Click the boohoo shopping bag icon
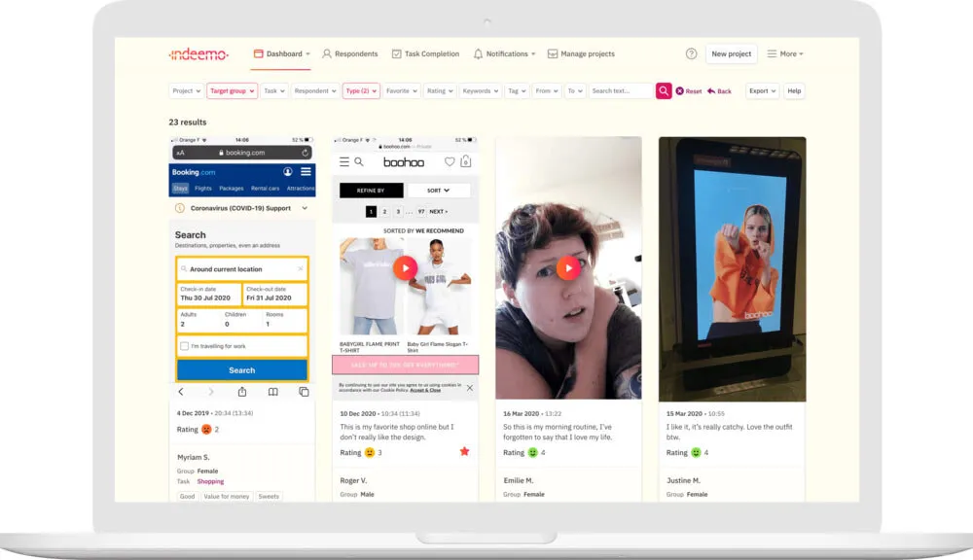 pos(466,161)
